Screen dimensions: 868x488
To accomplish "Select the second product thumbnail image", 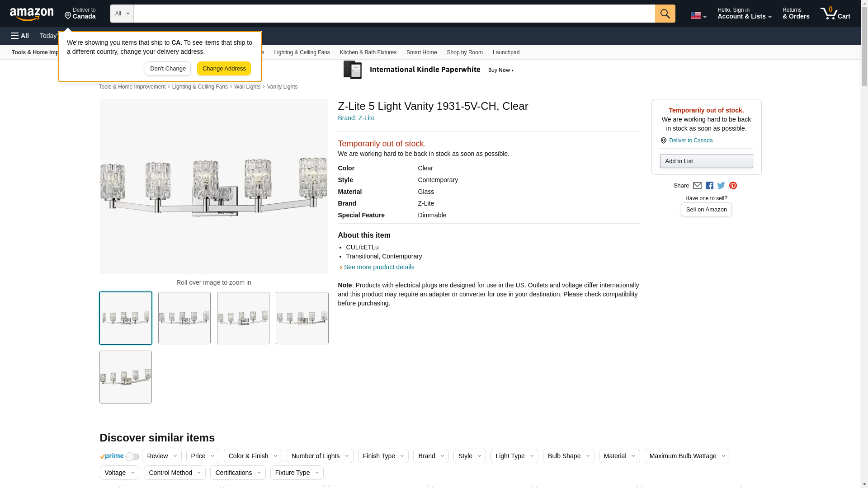I will coord(184,318).
